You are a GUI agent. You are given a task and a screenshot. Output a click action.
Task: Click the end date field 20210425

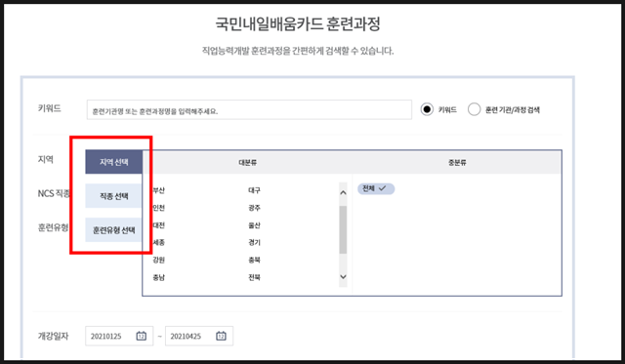[x=199, y=336]
